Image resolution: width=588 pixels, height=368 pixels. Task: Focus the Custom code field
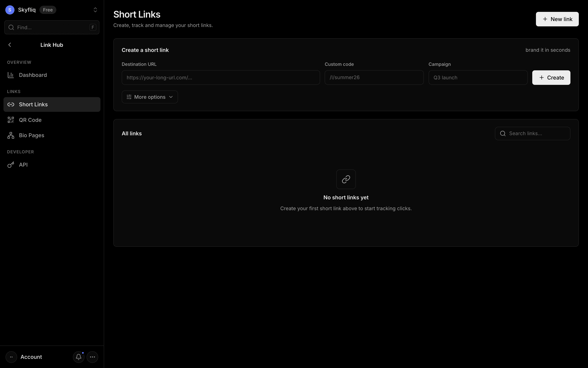point(374,77)
